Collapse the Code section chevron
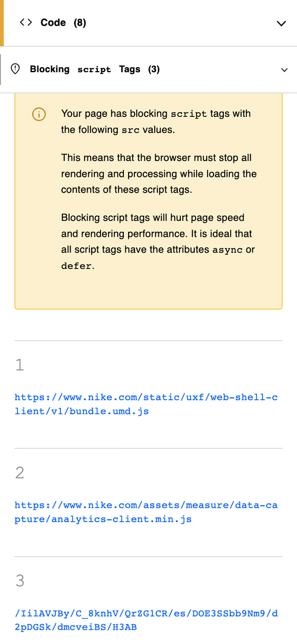Screen dimensions: 297x644 click(x=281, y=23)
